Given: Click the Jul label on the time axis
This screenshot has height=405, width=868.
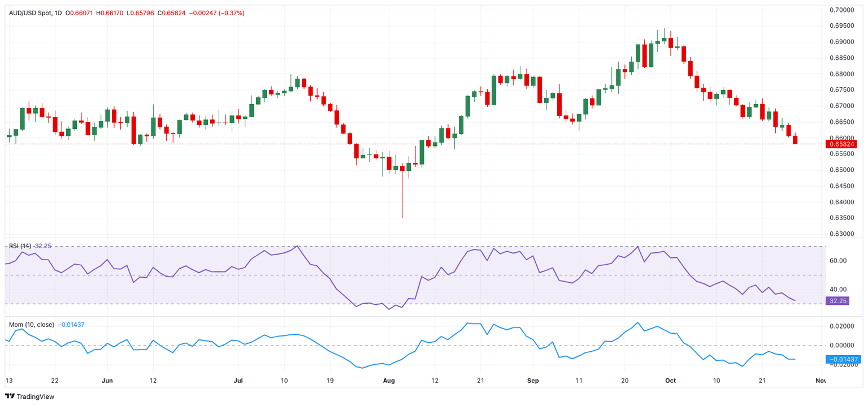Looking at the screenshot, I should pyautogui.click(x=238, y=381).
